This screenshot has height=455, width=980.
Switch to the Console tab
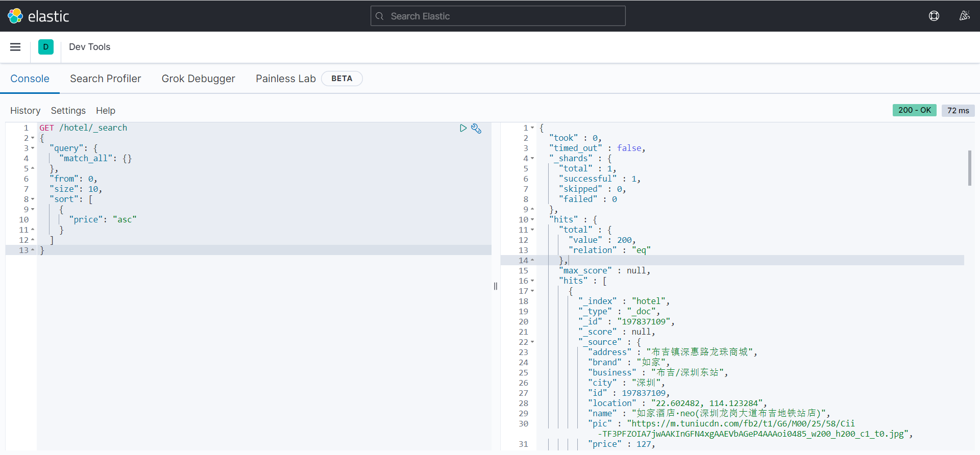30,79
